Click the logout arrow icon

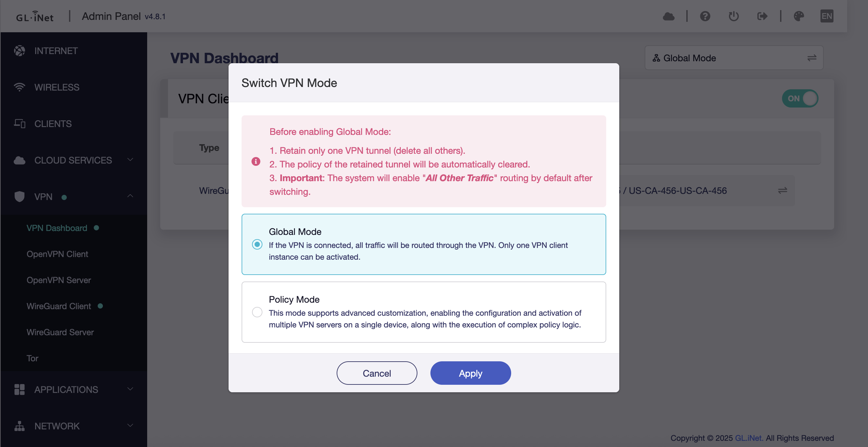[x=762, y=16]
